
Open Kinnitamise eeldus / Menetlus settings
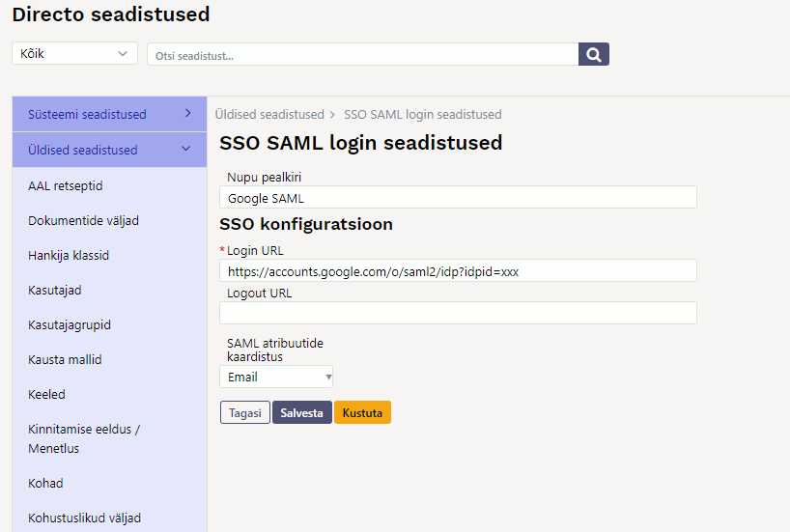(x=84, y=438)
